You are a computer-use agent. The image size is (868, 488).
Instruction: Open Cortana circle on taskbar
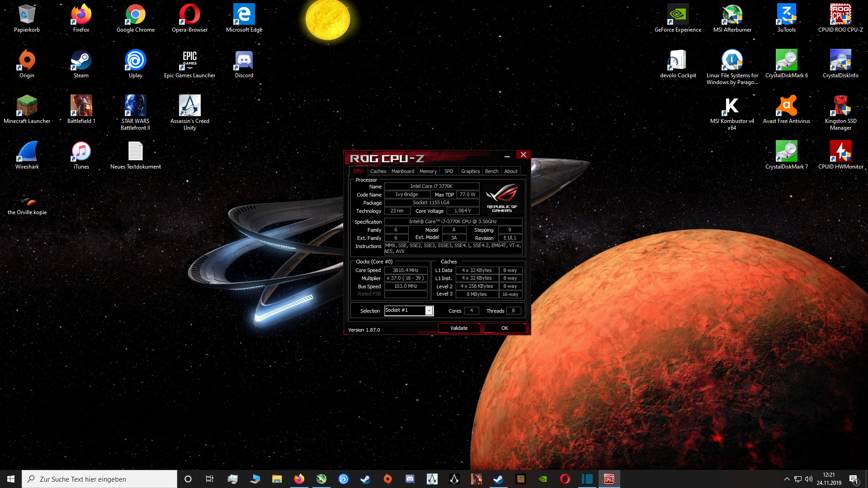[x=188, y=479]
